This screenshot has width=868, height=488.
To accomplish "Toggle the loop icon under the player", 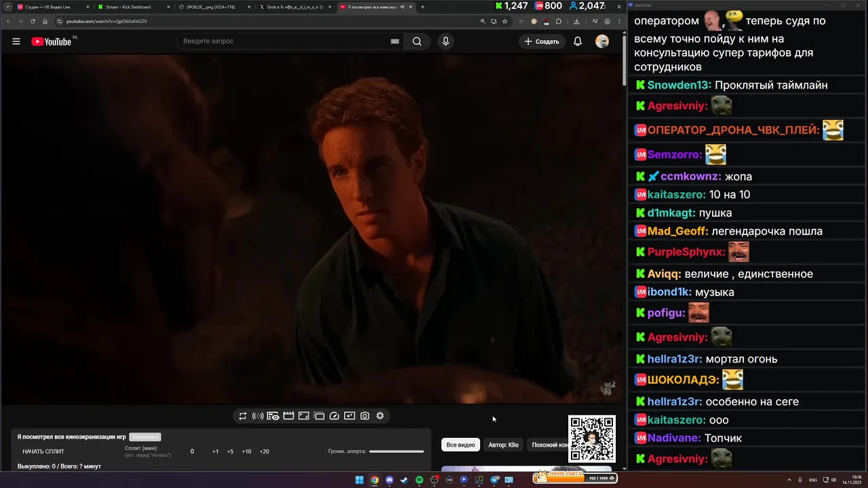I will [243, 416].
